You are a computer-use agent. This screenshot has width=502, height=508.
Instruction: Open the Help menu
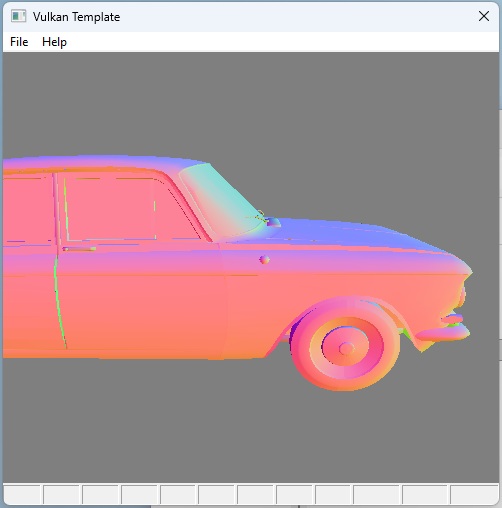[54, 42]
